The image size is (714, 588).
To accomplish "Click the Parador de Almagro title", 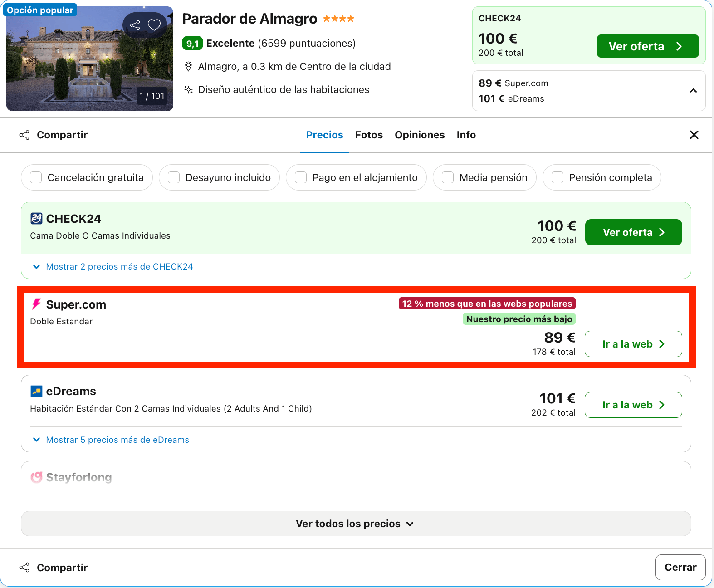I will coord(249,19).
